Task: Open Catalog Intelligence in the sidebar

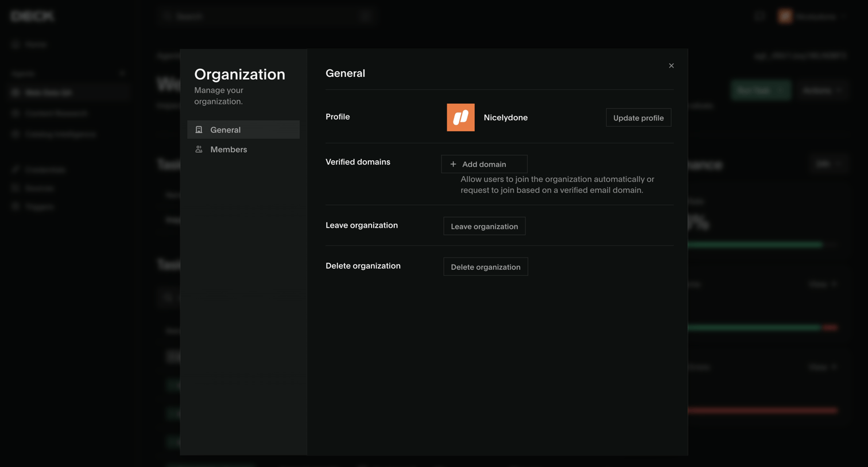Action: coord(60,134)
